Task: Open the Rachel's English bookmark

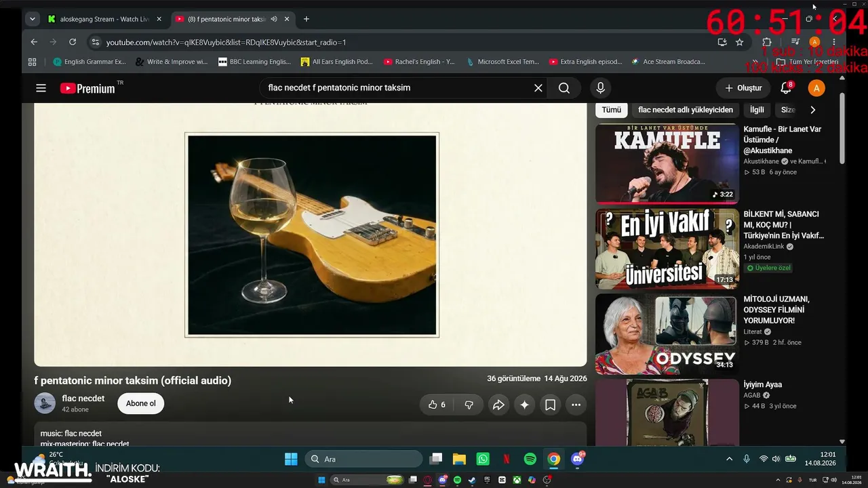Action: click(419, 62)
